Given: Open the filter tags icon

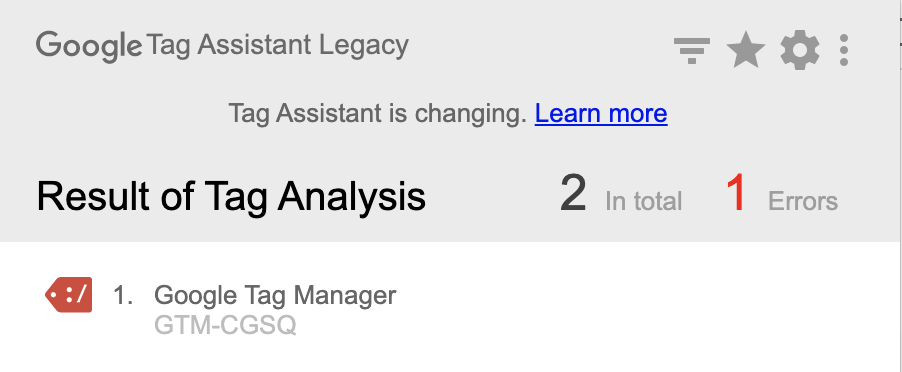Looking at the screenshot, I should [x=691, y=51].
